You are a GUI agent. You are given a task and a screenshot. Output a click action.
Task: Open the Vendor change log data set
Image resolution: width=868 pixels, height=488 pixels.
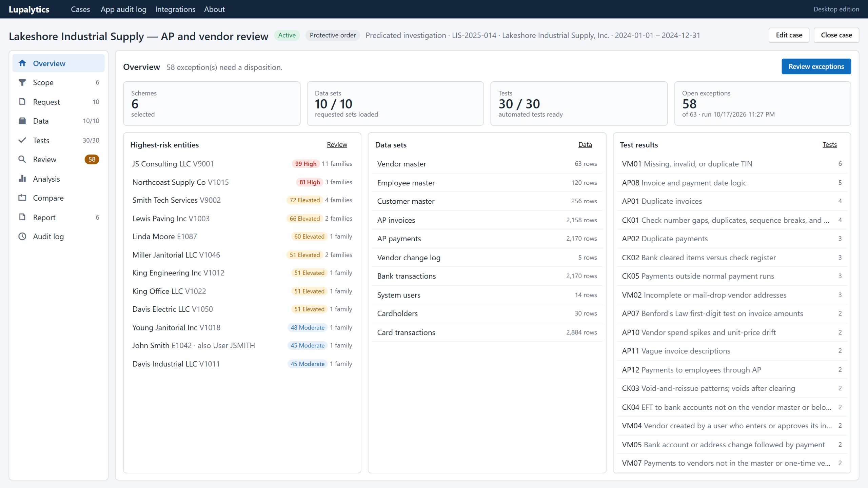pos(487,258)
